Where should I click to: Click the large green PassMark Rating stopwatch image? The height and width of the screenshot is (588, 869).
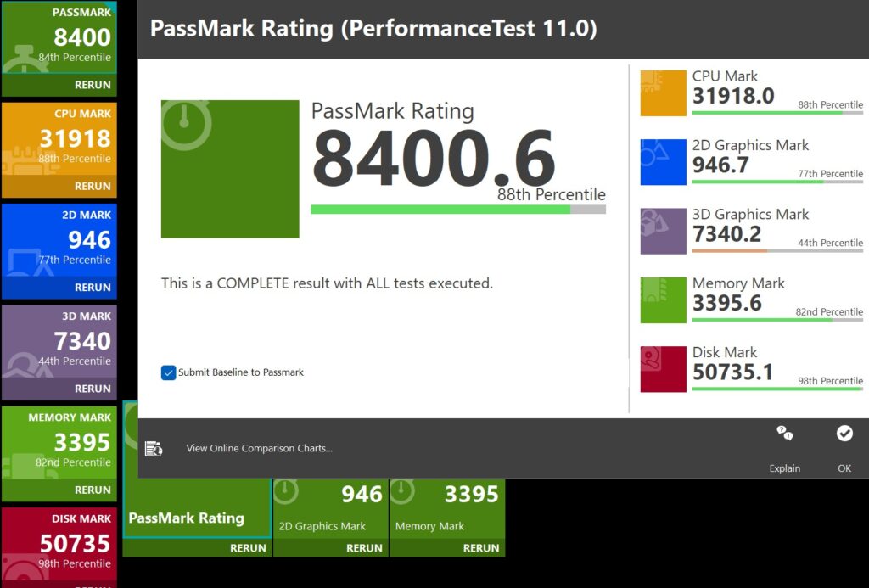(230, 169)
